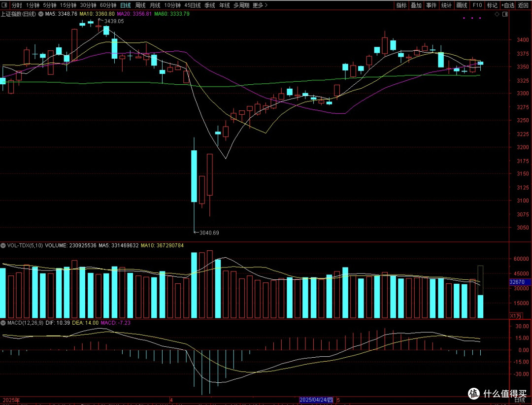This screenshot has width=532, height=405.
Task: Select the 30分钟 period tab
Action: point(88,5)
